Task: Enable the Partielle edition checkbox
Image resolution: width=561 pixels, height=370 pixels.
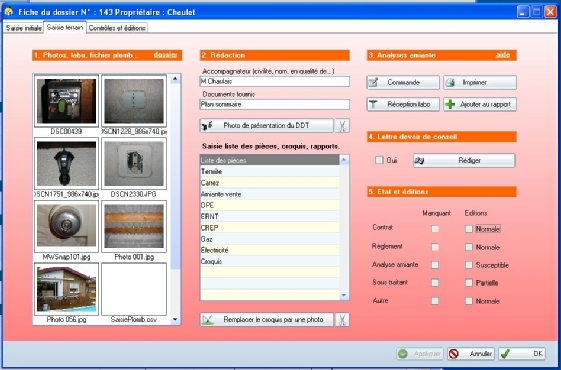Action: (x=469, y=283)
